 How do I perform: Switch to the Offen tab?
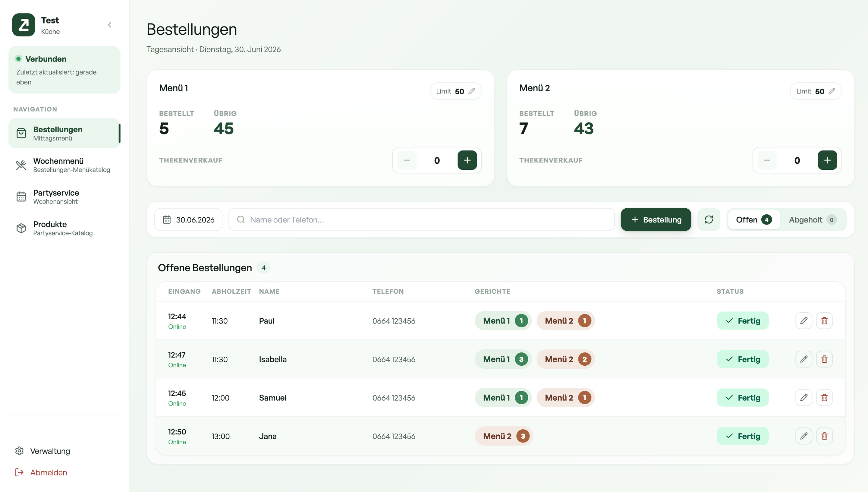(754, 220)
